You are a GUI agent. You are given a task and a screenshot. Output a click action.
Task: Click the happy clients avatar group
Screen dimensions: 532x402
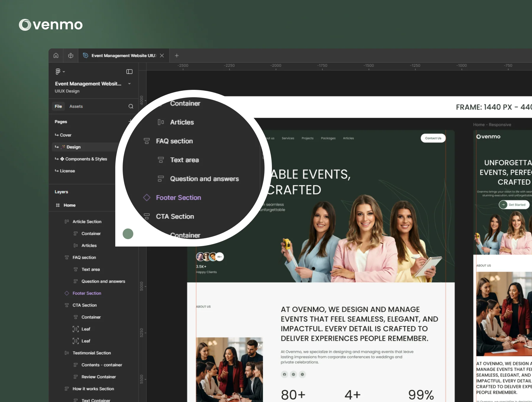tap(210, 257)
